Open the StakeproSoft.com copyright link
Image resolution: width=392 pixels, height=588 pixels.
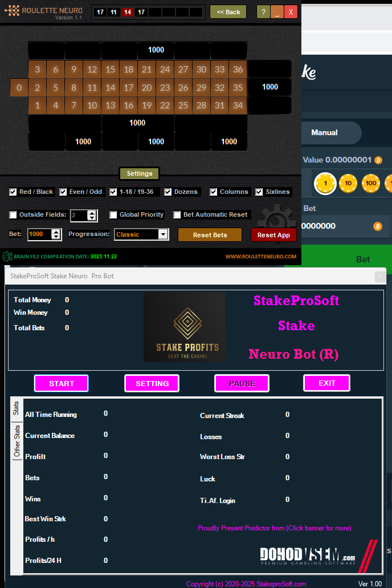tap(246, 584)
